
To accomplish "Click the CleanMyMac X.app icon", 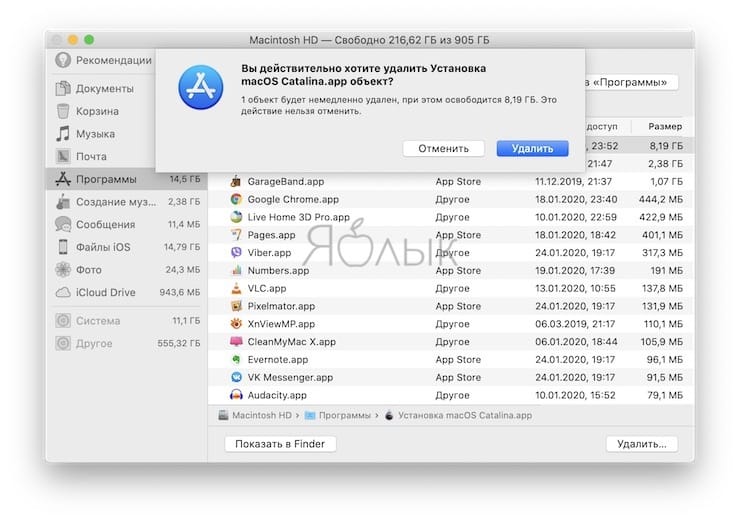I will tap(236, 342).
